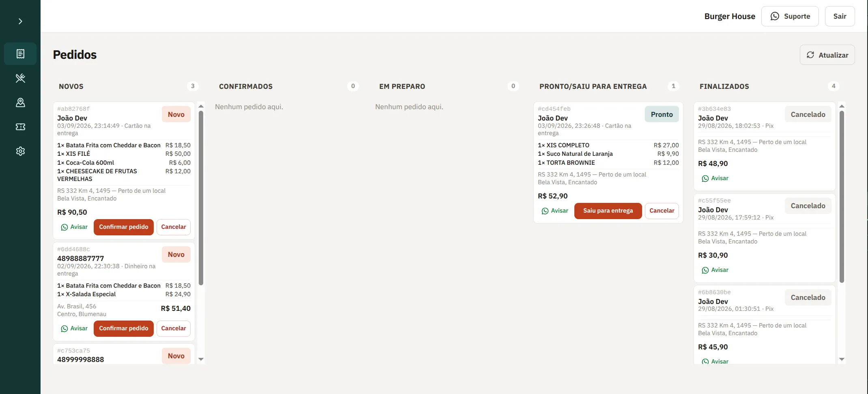Cancel the ready order #cd454feb
This screenshot has width=868, height=394.
click(x=662, y=211)
